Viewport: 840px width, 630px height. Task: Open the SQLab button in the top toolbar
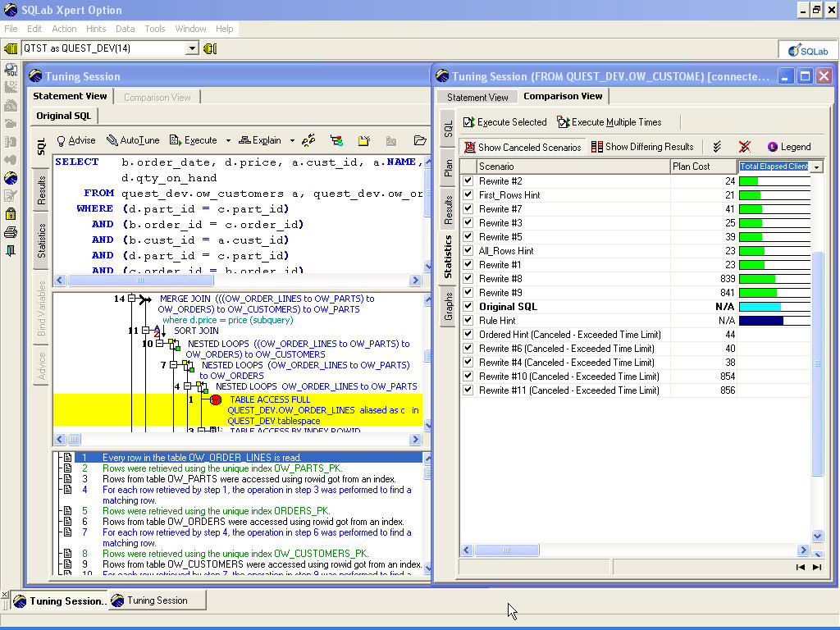808,50
